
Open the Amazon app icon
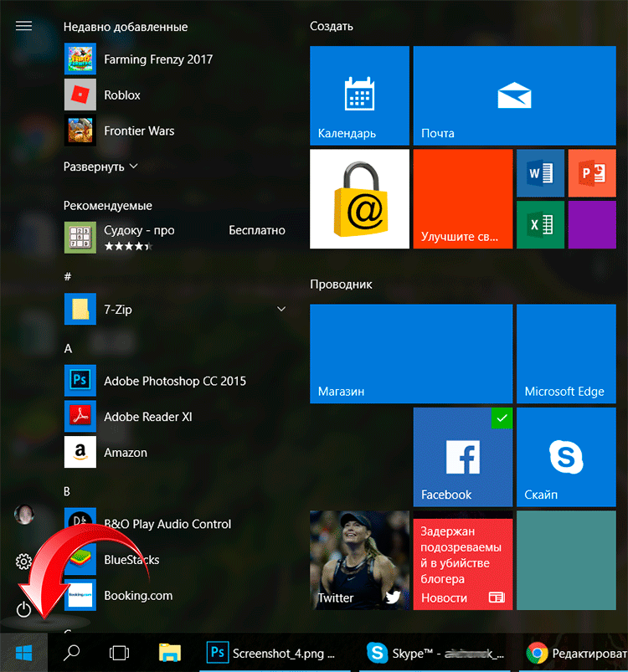80,452
